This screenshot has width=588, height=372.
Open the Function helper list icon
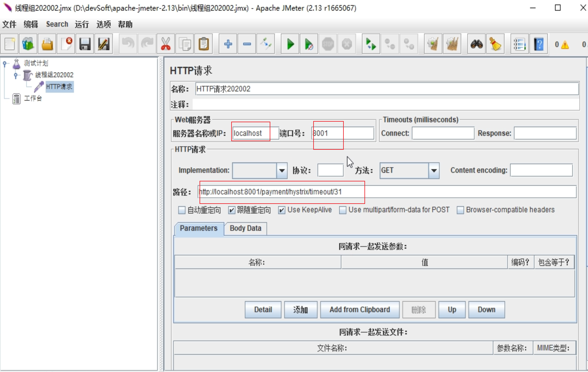pyautogui.click(x=520, y=44)
